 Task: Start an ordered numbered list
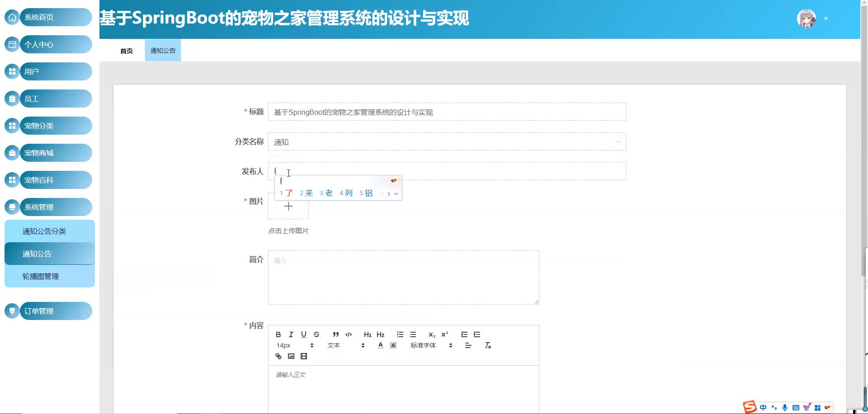point(400,334)
